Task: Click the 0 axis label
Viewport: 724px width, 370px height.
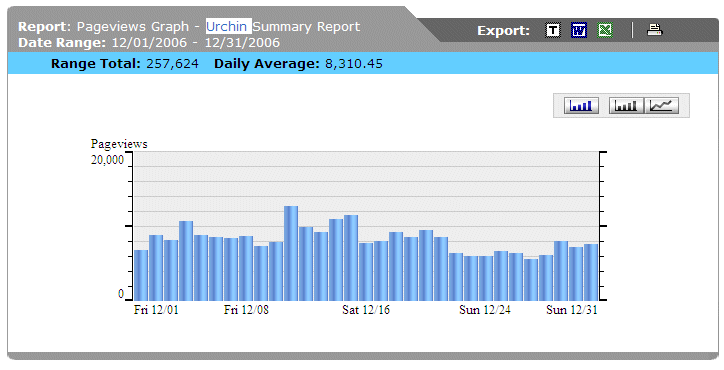Action: (121, 294)
